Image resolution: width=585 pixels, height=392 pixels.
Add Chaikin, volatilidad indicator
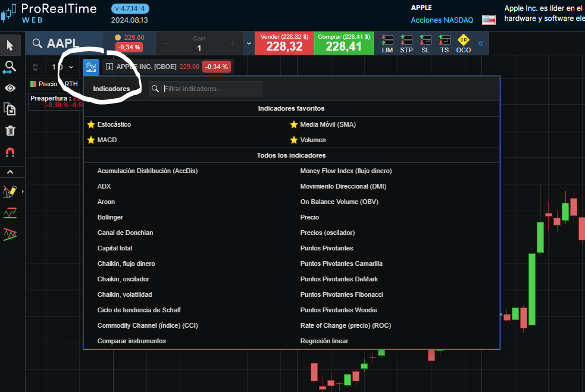point(124,294)
